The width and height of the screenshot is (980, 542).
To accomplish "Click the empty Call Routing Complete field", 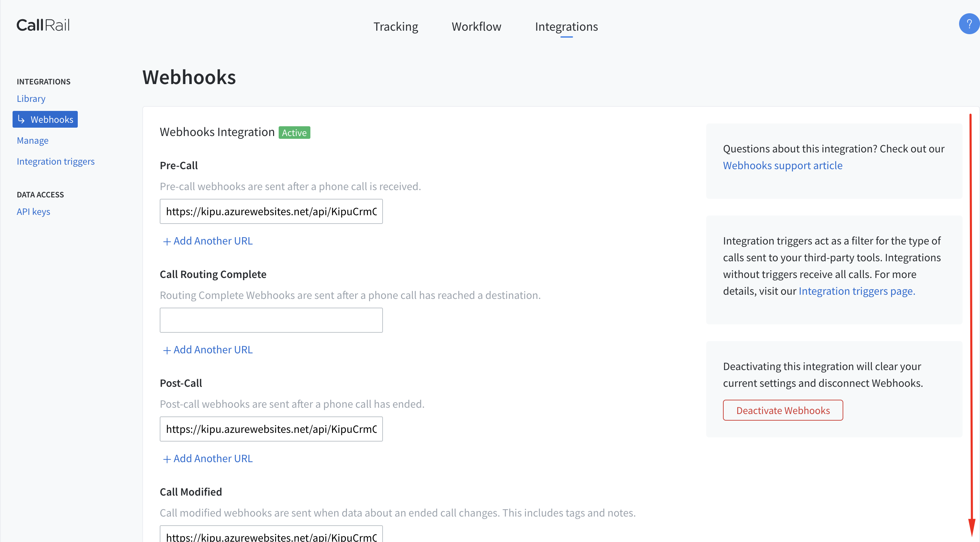I will click(271, 320).
